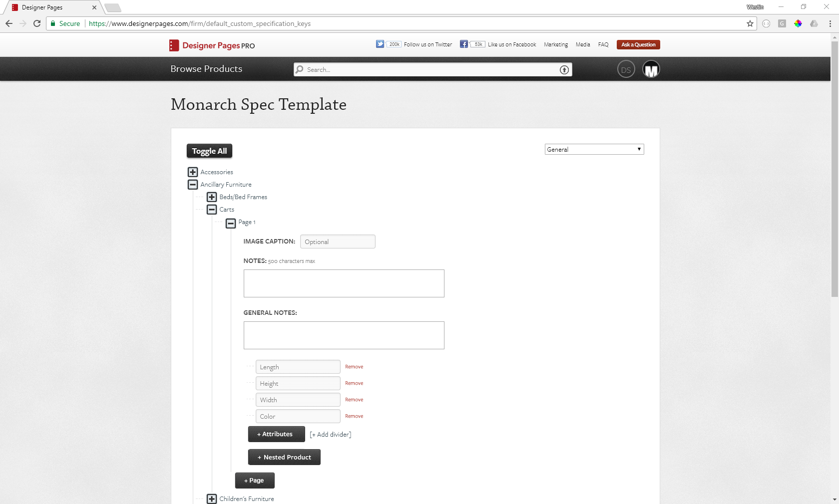Reload the page with refresh icon
839x504 pixels.
37,23
